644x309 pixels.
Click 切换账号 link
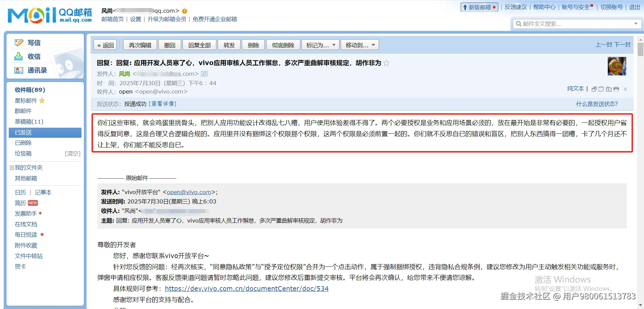[611, 7]
